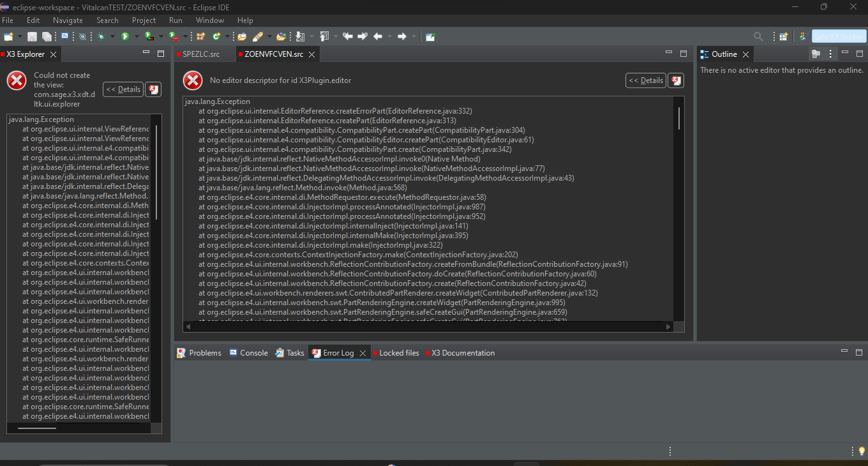868x466 pixels.
Task: Open the Locked files tab
Action: pyautogui.click(x=396, y=353)
